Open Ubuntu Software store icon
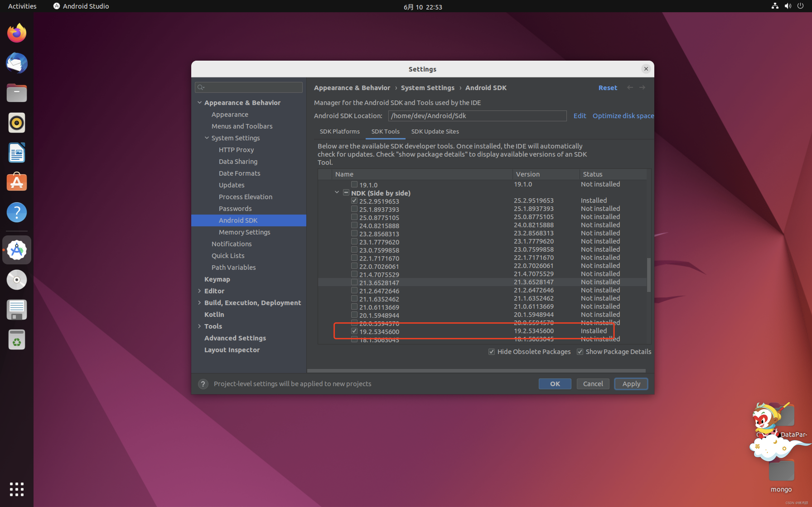This screenshot has width=812, height=507. pyautogui.click(x=17, y=182)
